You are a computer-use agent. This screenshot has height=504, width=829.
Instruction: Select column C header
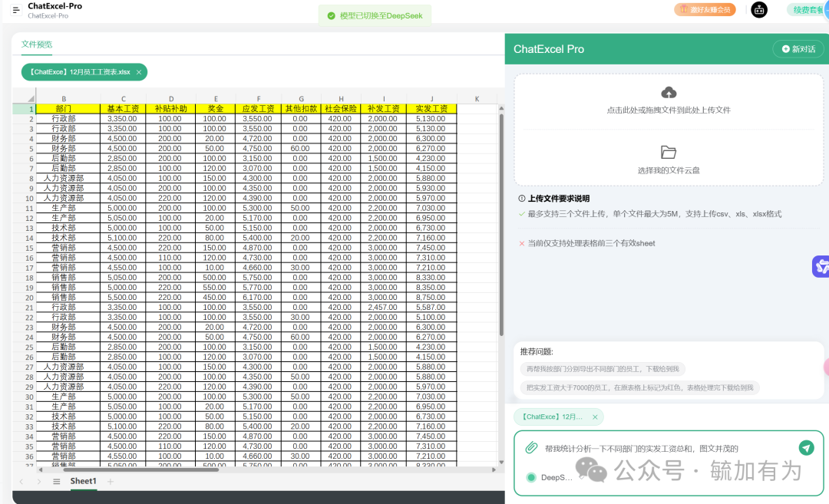coord(123,99)
